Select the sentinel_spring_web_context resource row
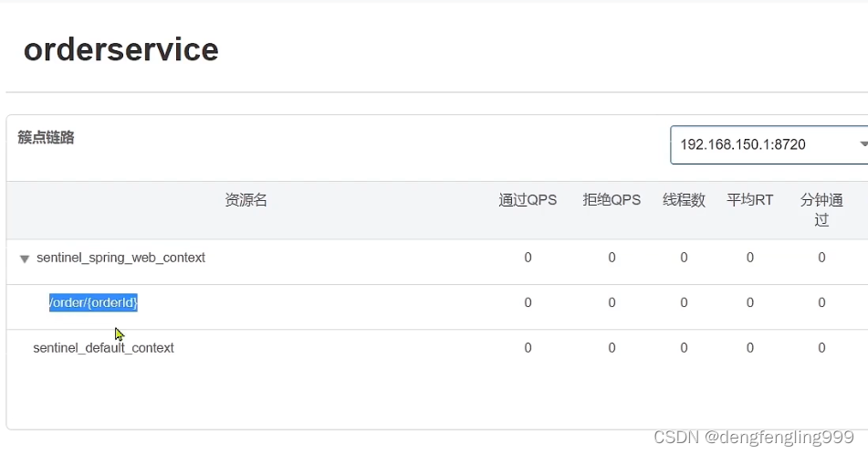868x455 pixels. click(120, 258)
